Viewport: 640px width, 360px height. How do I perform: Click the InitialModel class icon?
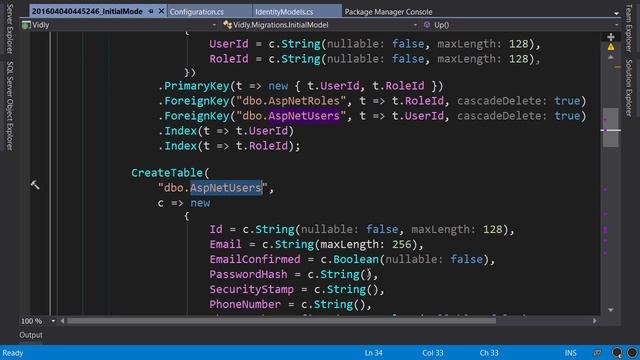[x=228, y=25]
